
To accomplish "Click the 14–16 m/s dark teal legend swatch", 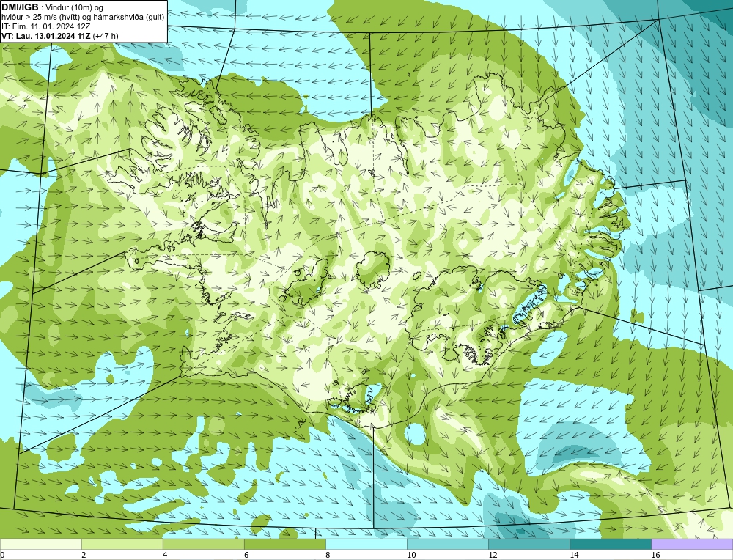I will point(611,544).
